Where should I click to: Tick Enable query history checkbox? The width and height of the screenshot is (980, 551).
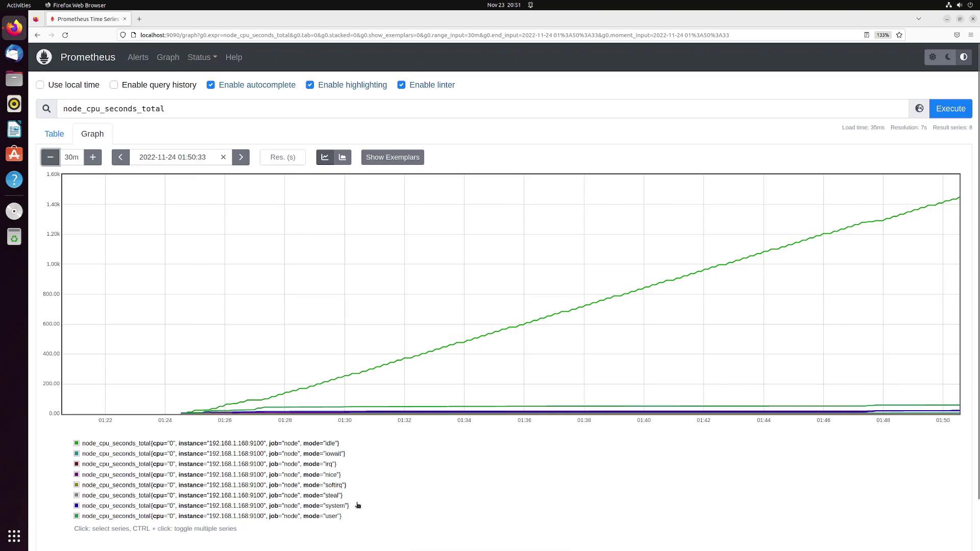114,85
